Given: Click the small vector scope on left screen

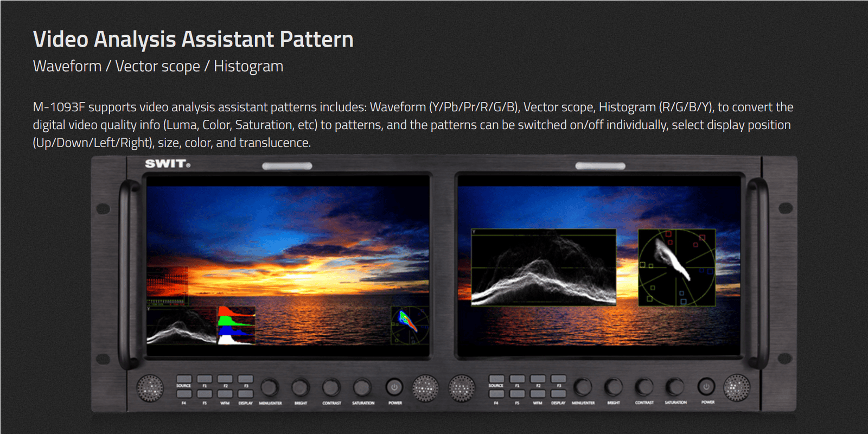Looking at the screenshot, I should [x=410, y=325].
